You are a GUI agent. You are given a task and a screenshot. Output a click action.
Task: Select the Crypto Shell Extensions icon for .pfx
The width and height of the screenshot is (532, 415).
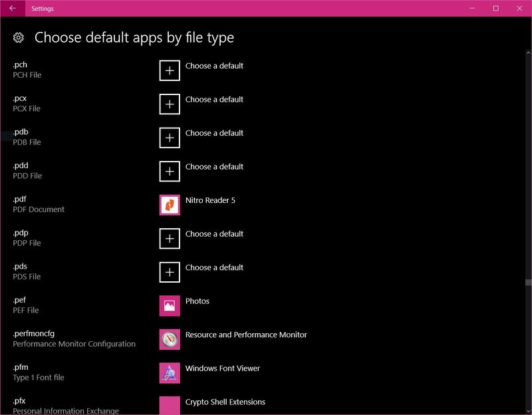168,402
